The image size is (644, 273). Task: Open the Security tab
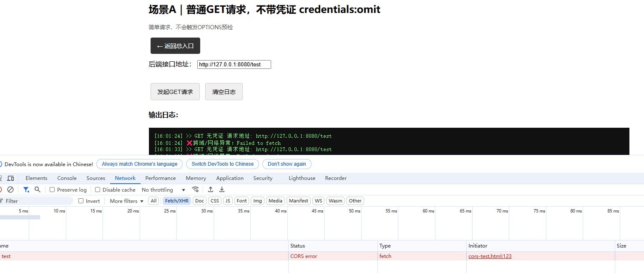[263, 178]
